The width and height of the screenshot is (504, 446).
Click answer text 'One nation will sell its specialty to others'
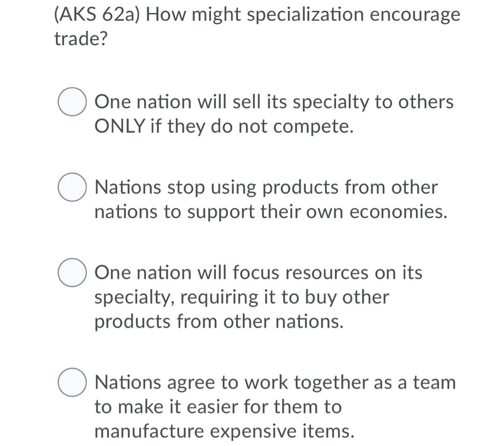[x=274, y=102]
